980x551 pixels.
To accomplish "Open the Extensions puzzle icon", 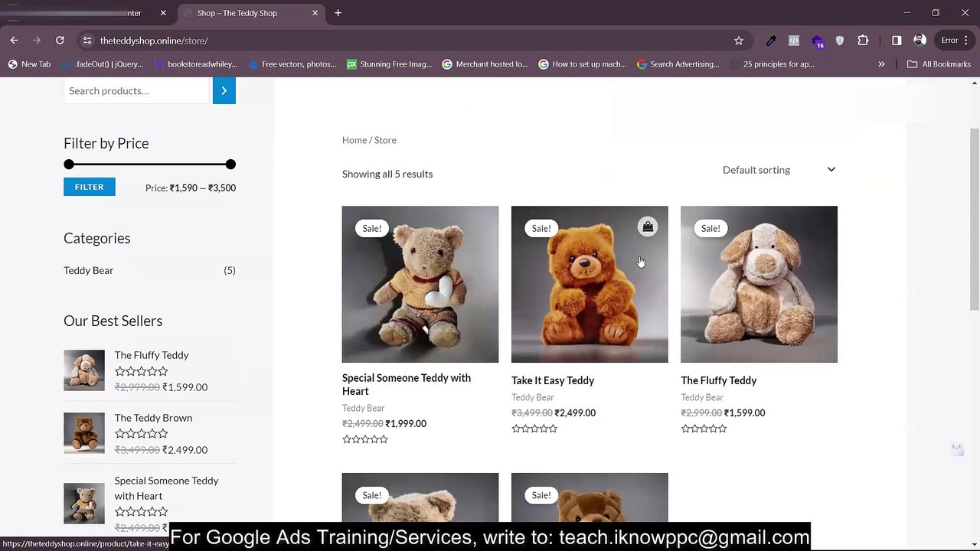I will tap(863, 41).
